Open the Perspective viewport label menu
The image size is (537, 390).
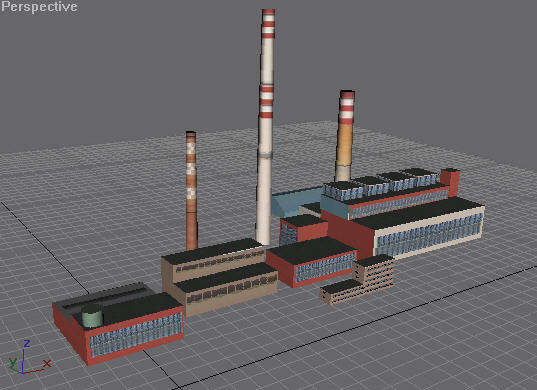click(x=39, y=7)
